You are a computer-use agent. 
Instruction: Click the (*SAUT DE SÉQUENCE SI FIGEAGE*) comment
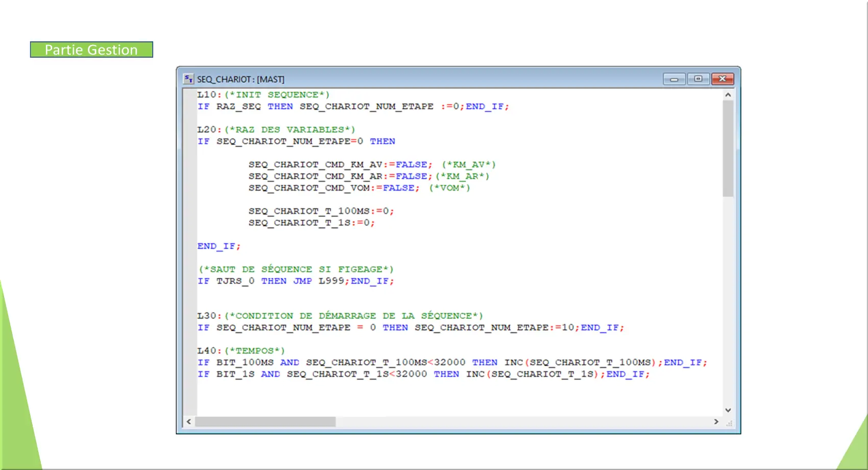point(296,269)
